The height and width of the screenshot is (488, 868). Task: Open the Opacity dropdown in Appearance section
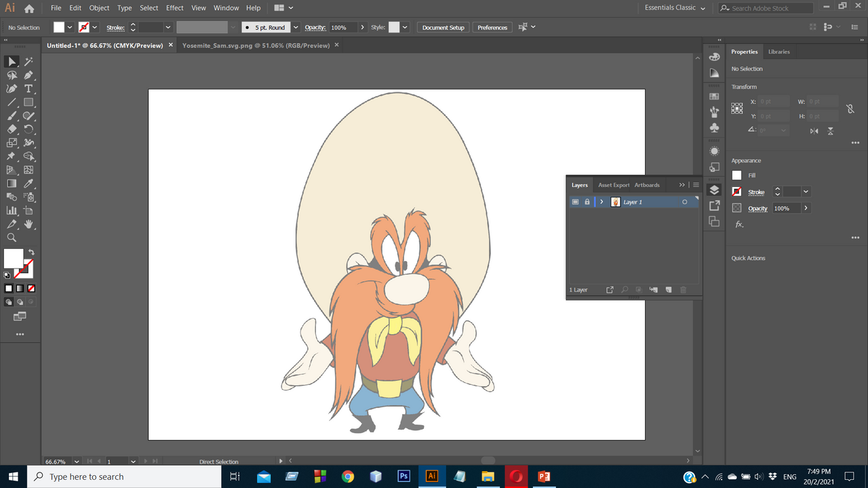[806, 208]
